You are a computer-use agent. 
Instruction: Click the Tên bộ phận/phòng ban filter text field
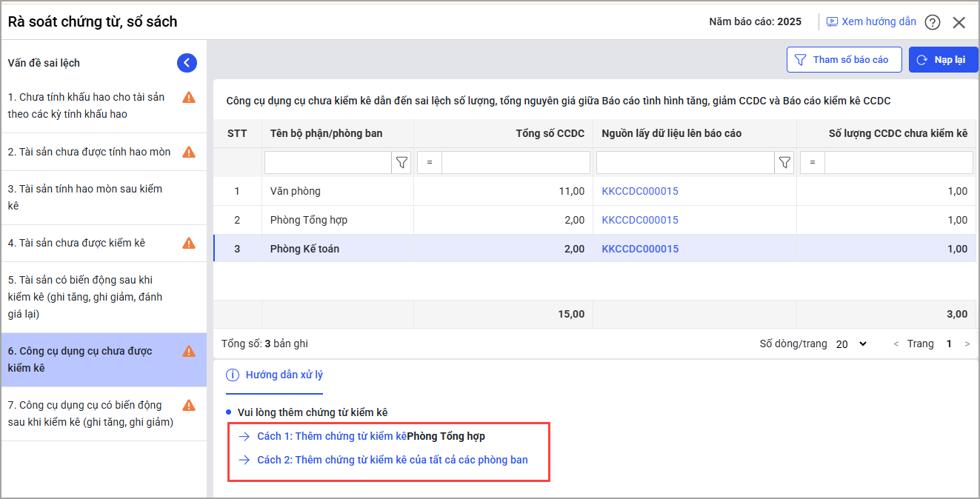(327, 162)
